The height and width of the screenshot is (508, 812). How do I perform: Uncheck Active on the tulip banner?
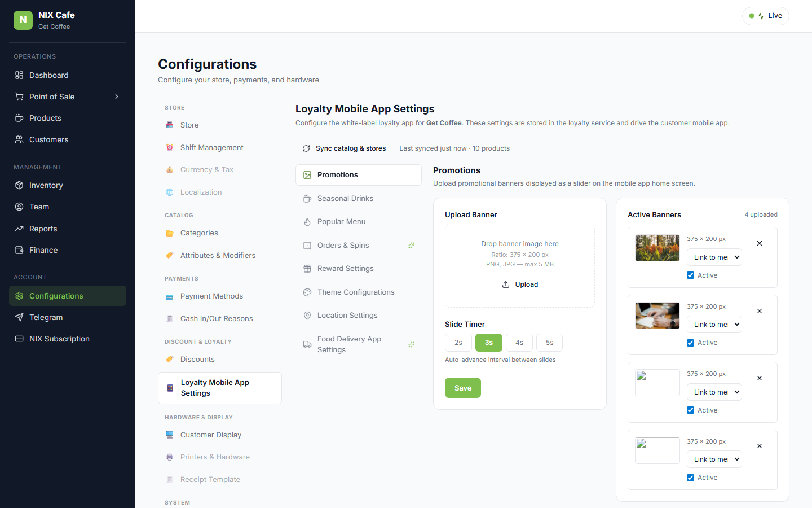(690, 275)
